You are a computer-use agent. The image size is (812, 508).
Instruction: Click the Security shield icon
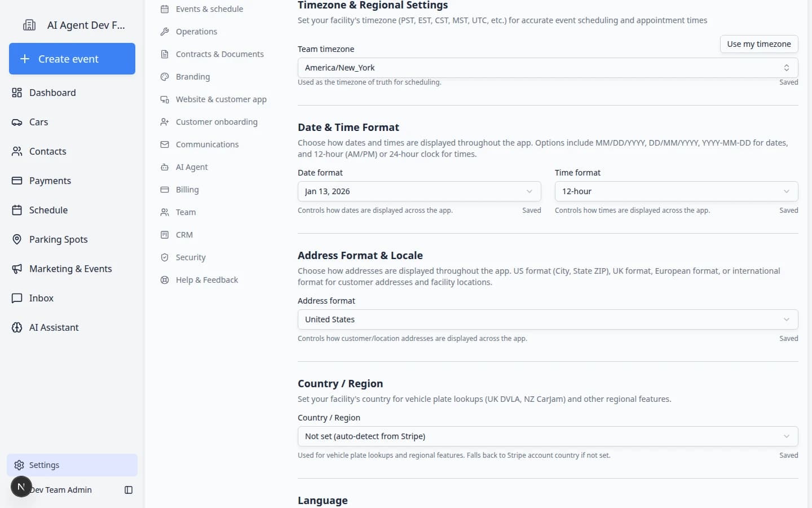(x=165, y=257)
